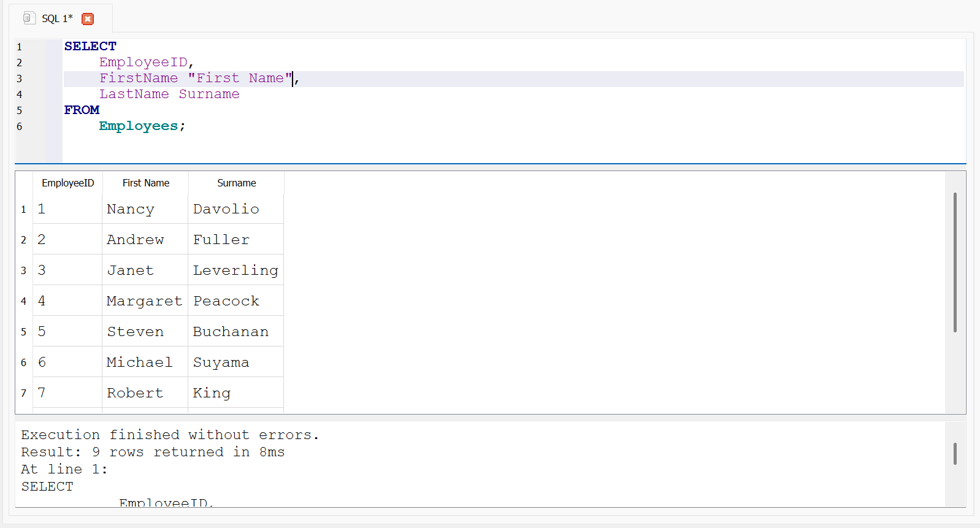
Task: Select the Davolio surname cell
Action: [226, 209]
